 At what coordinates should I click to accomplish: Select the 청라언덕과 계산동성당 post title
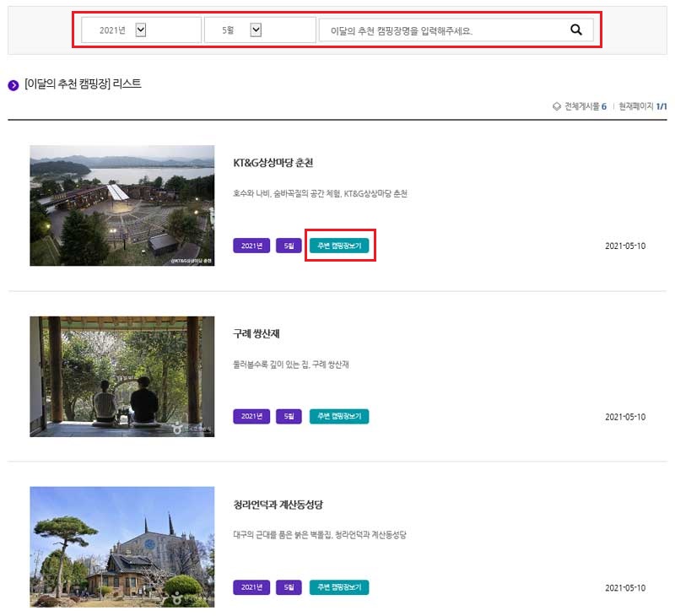coord(283,505)
